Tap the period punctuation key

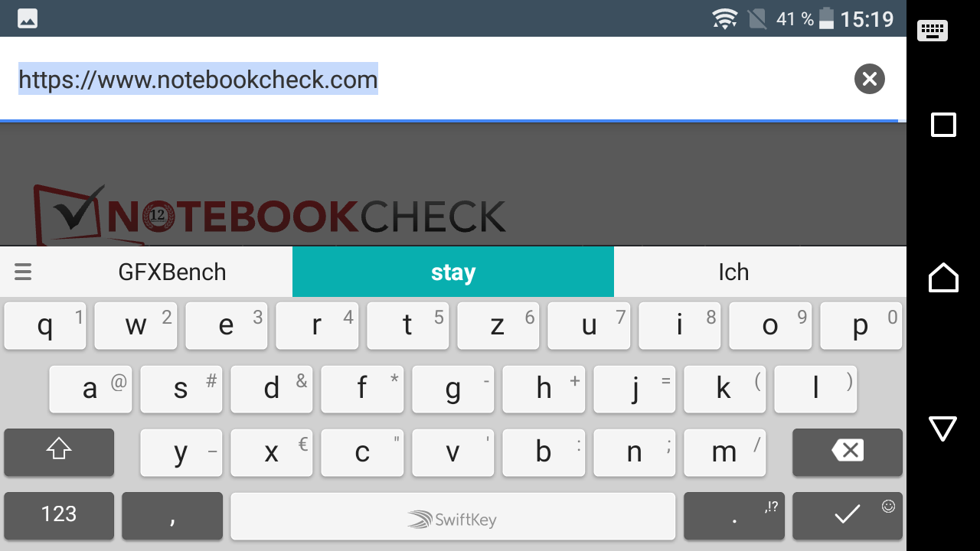point(734,515)
